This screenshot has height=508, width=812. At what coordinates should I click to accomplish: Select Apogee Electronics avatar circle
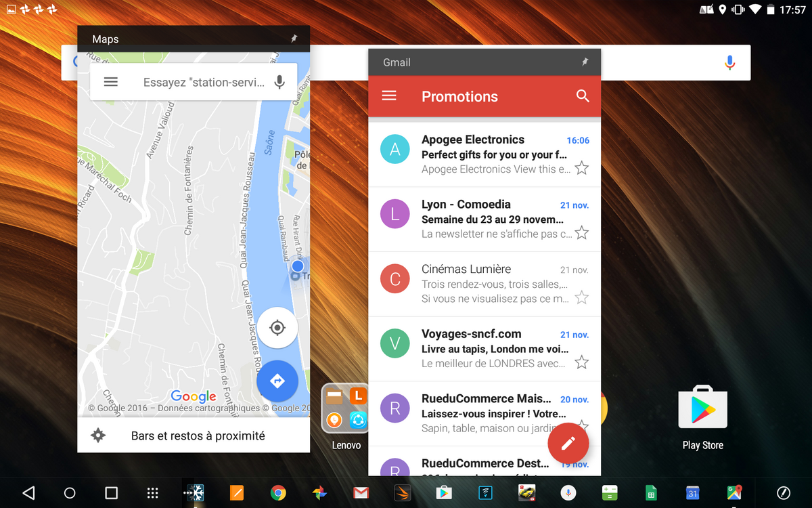coord(395,149)
